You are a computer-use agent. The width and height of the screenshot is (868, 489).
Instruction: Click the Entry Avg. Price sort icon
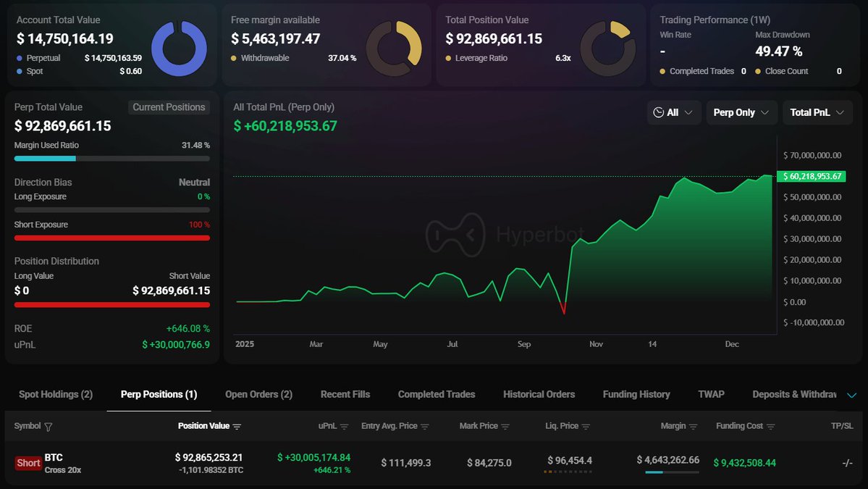coord(425,427)
